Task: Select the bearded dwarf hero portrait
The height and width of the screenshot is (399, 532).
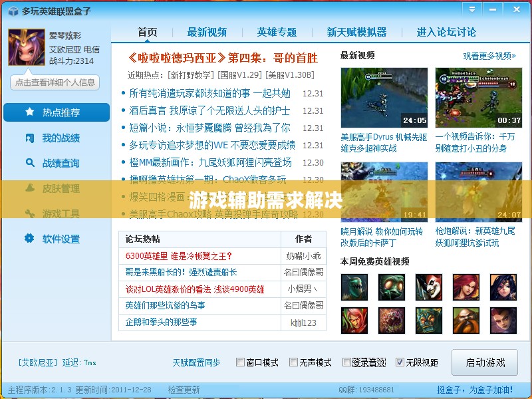Action: pyautogui.click(x=466, y=321)
